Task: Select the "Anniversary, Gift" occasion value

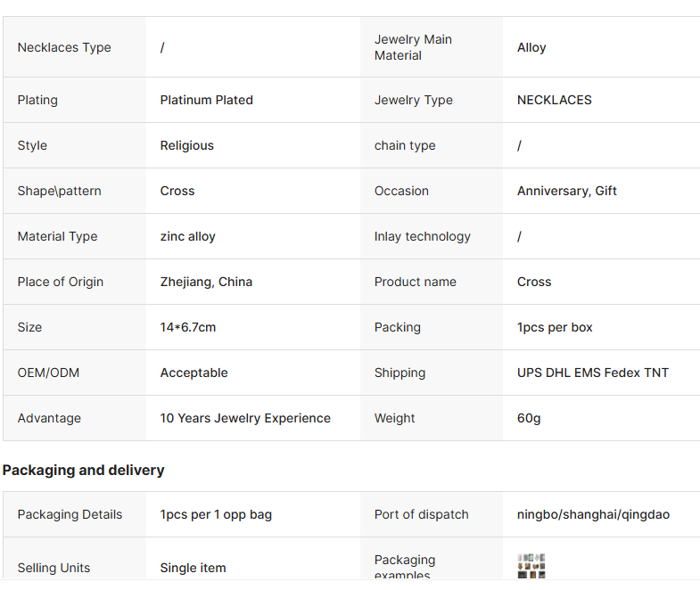Action: pyautogui.click(x=566, y=191)
